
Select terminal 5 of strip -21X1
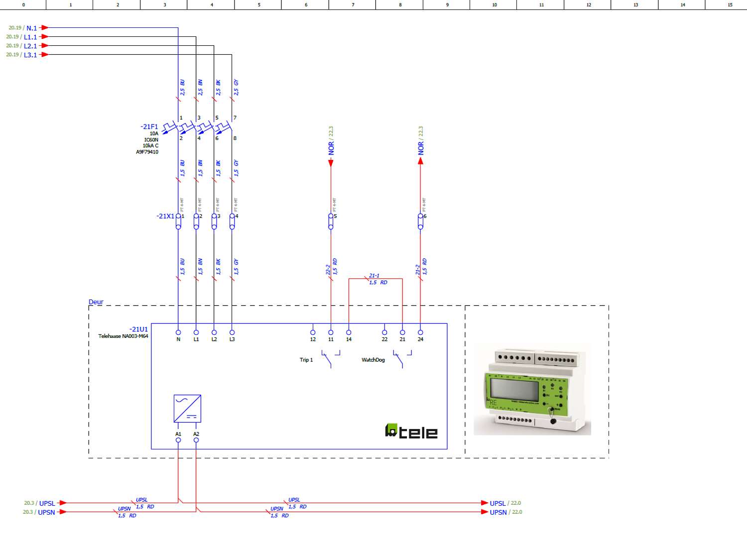pyautogui.click(x=331, y=221)
